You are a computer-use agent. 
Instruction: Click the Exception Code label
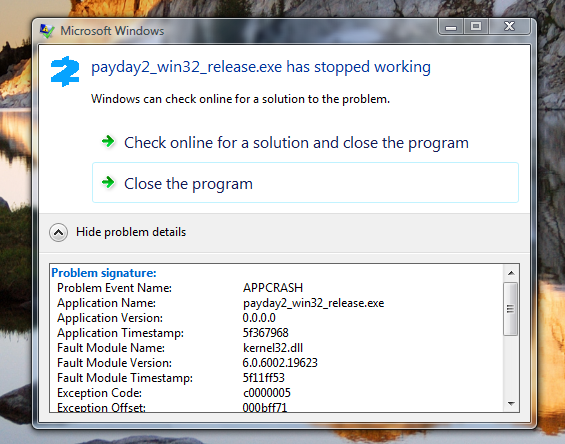point(99,393)
